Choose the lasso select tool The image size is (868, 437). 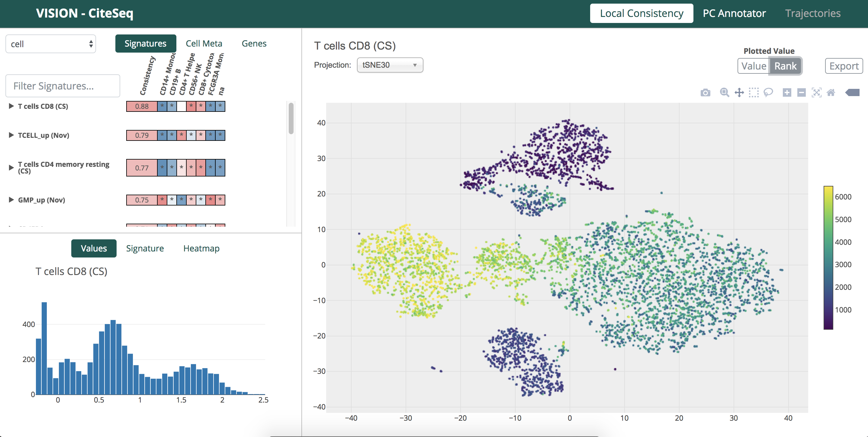click(769, 92)
